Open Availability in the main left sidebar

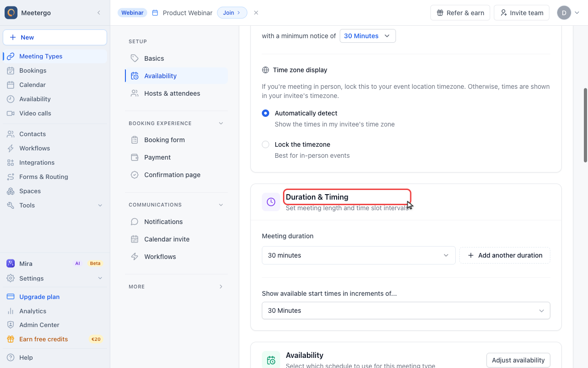(x=55, y=99)
